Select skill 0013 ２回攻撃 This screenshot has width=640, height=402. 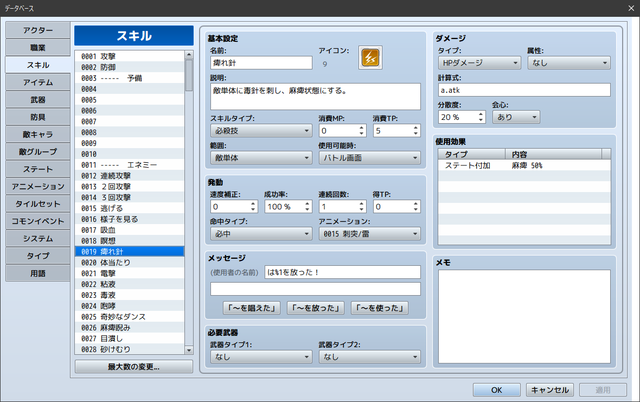(129, 187)
